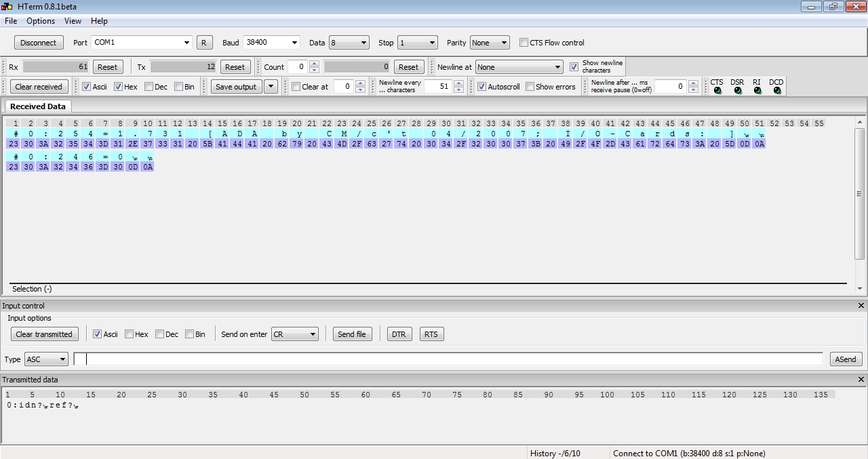868x459 pixels.
Task: Click the Clear received button
Action: [x=39, y=87]
